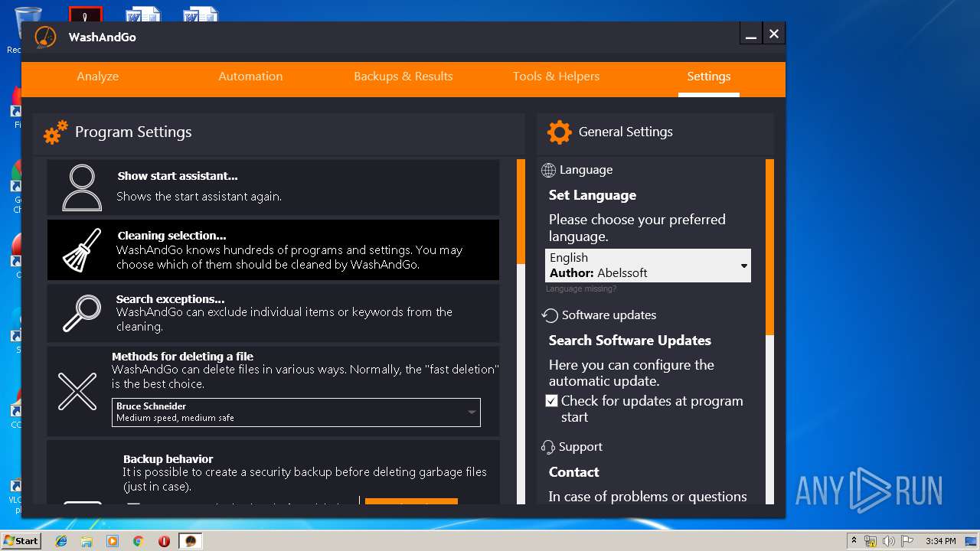Click the start assistant person icon
The width and height of the screenshot is (980, 551).
(82, 187)
